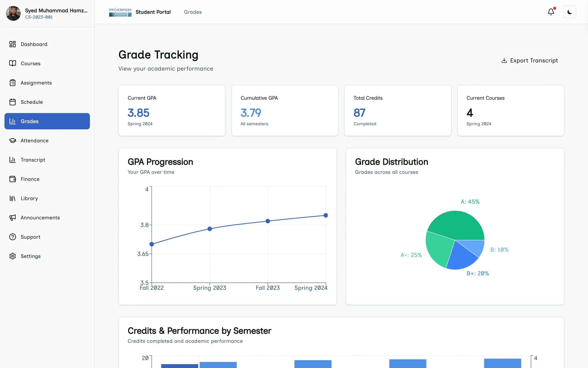Click Current Courses value 4

470,113
